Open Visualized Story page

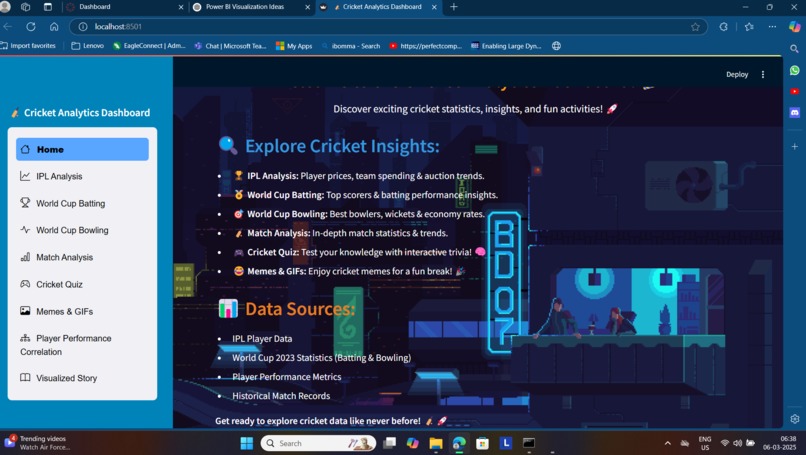[x=82, y=378]
